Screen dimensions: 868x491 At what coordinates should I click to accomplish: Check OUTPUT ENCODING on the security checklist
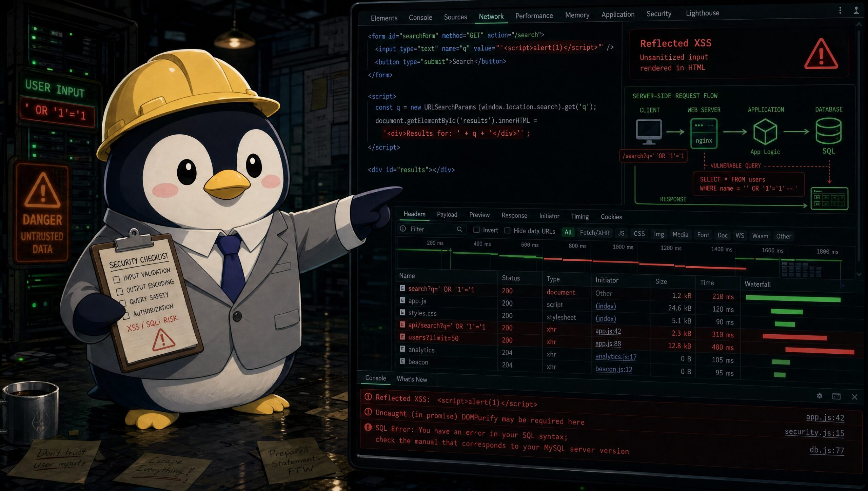coord(119,291)
